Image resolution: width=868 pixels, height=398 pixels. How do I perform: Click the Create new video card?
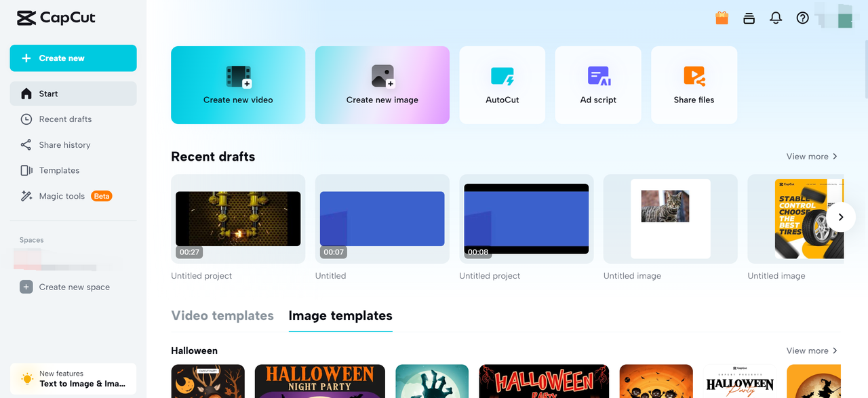[238, 85]
